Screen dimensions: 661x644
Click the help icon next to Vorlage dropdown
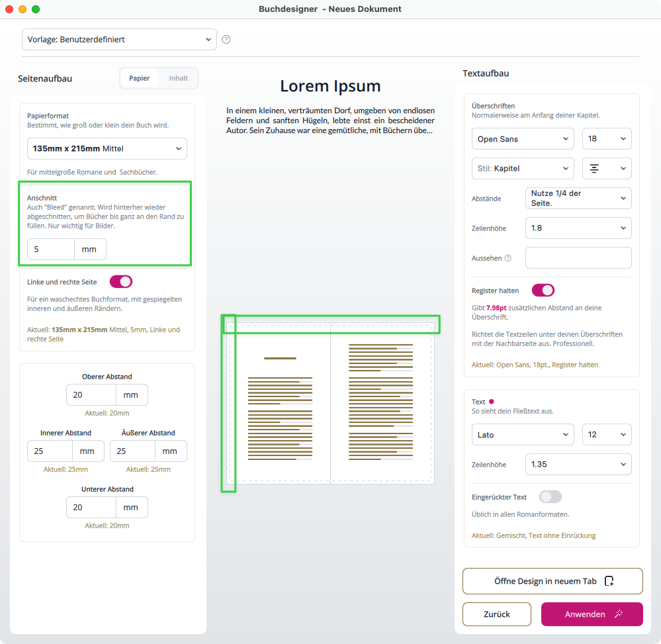click(226, 40)
